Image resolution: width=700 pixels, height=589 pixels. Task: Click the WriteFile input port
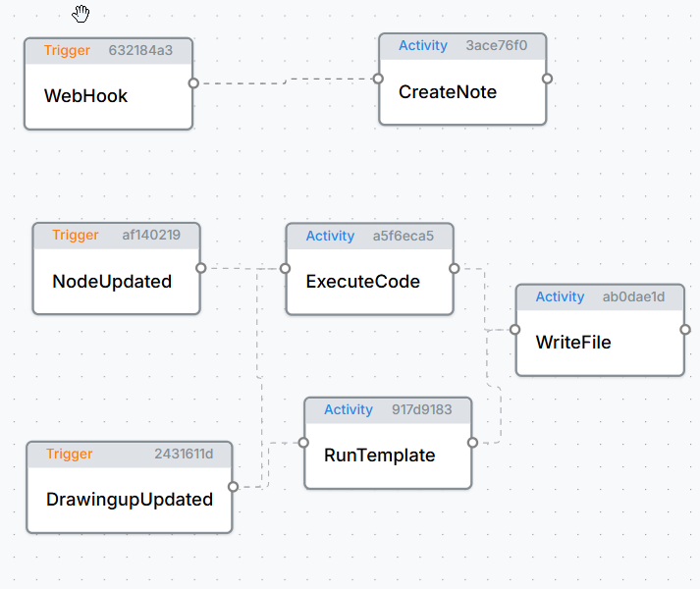click(x=515, y=330)
